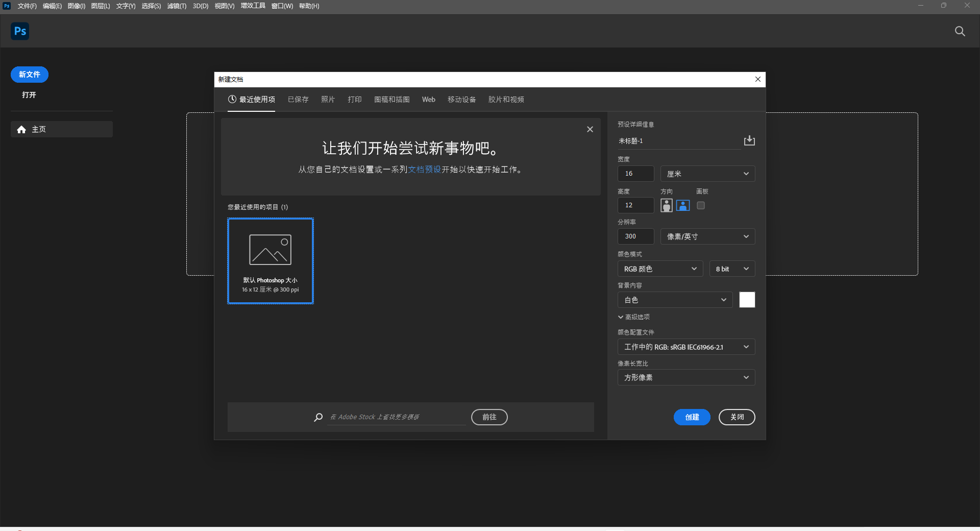Click the home icon beside 主页

click(x=21, y=130)
